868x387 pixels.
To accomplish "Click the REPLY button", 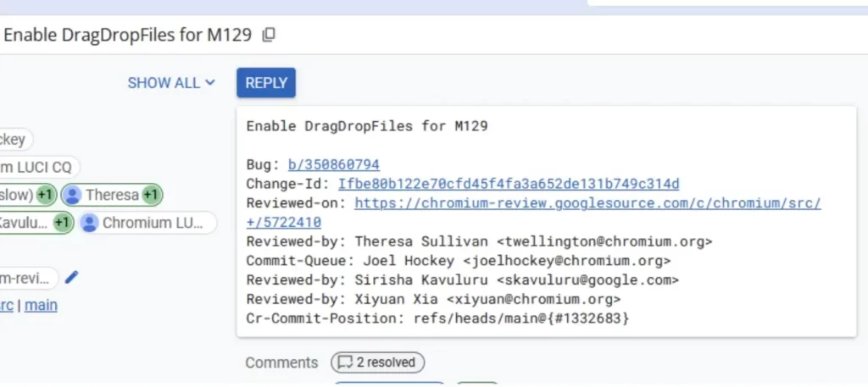I will click(x=266, y=83).
